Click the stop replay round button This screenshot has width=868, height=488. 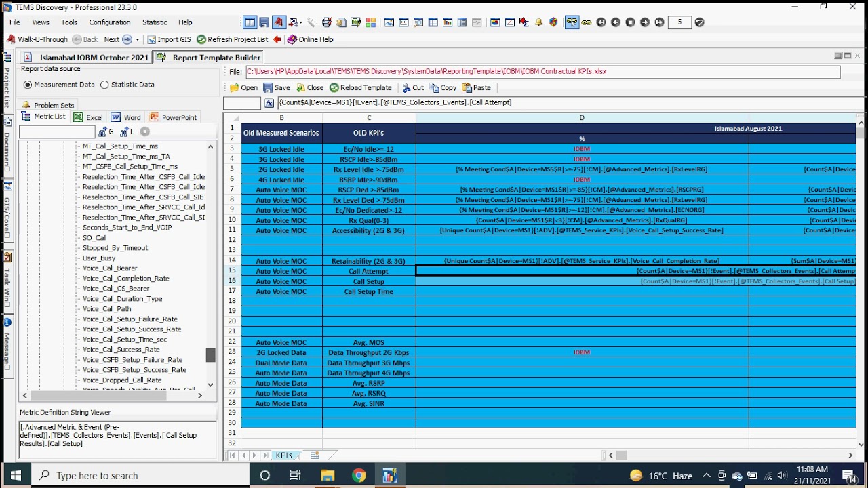point(630,22)
